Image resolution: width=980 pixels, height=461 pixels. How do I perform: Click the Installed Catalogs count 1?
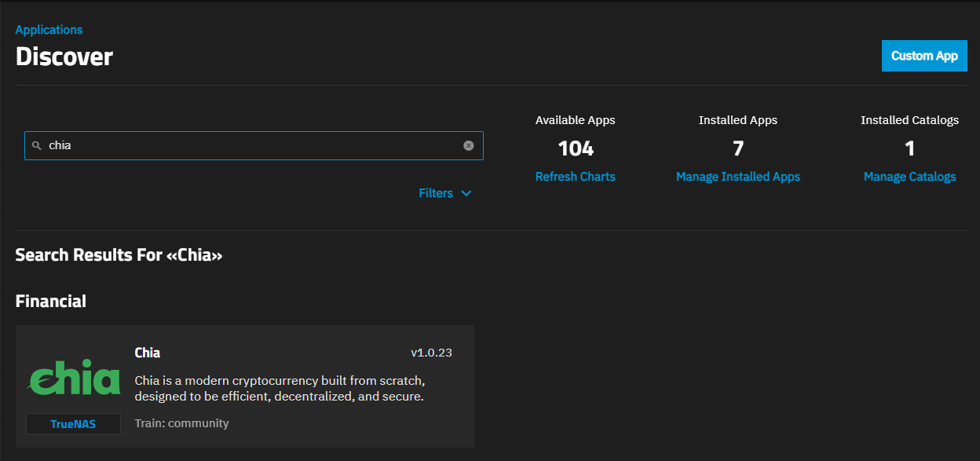[910, 148]
